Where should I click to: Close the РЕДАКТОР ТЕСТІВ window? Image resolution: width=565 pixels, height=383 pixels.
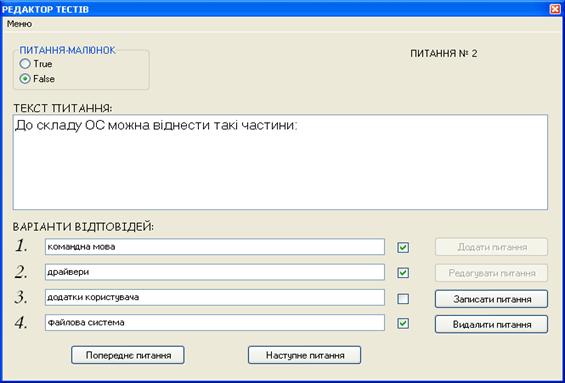(x=555, y=9)
